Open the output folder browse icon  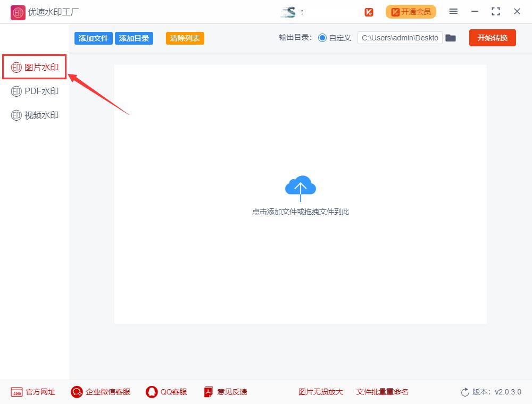pyautogui.click(x=451, y=38)
